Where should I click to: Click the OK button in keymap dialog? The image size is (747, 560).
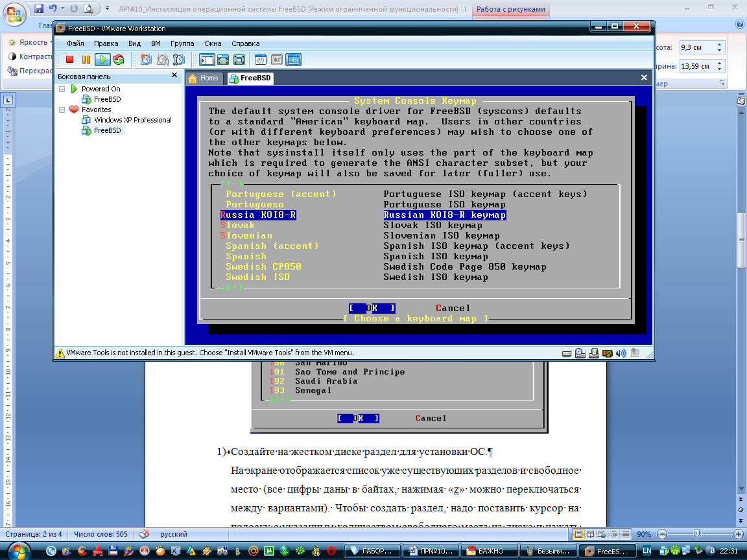coord(372,308)
